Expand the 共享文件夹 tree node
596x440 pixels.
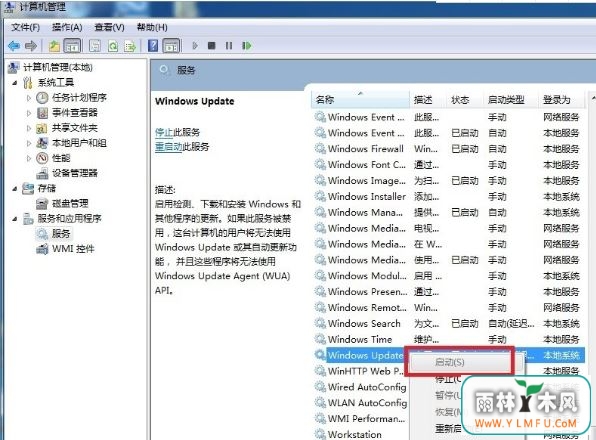pyautogui.click(x=29, y=128)
